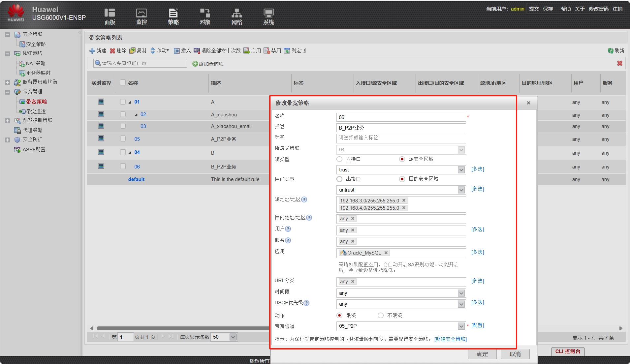The image size is (630, 364).
Task: Click the 修改密码 link
Action: [599, 9]
